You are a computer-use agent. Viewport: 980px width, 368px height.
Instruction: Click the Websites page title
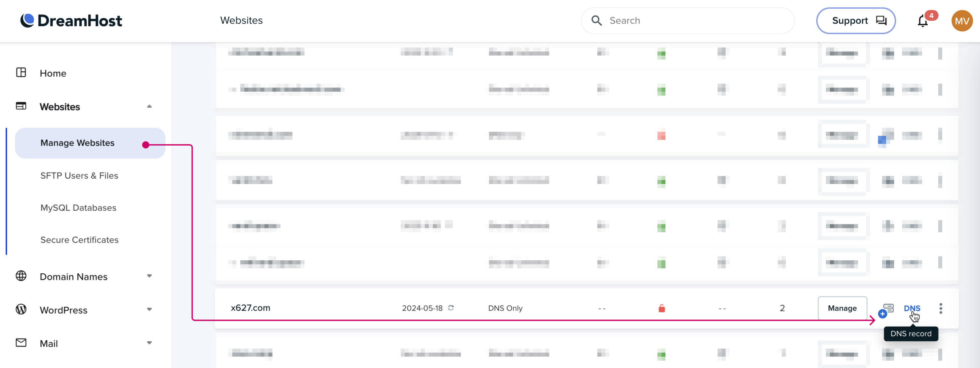[241, 20]
